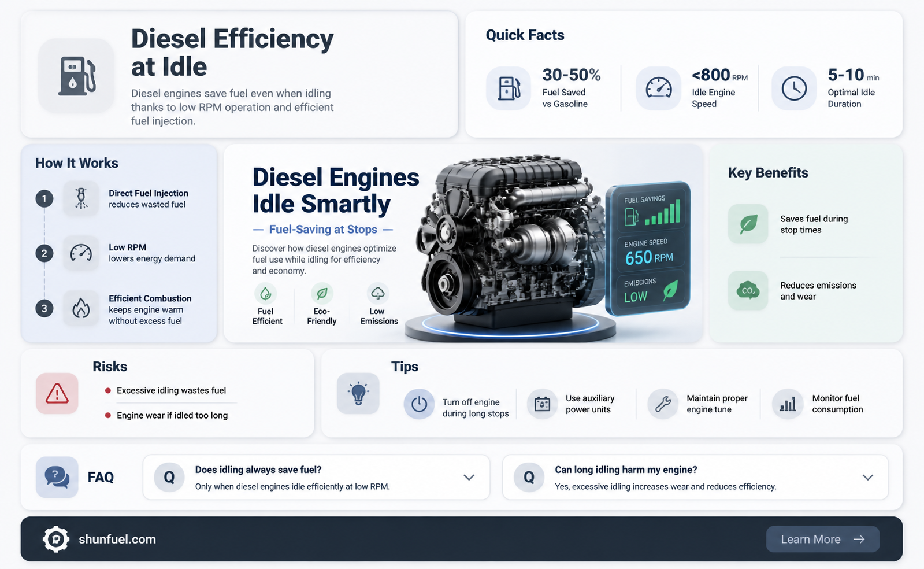Click the FAQ chat bubble icon
Image resolution: width=924 pixels, height=569 pixels.
(x=57, y=477)
